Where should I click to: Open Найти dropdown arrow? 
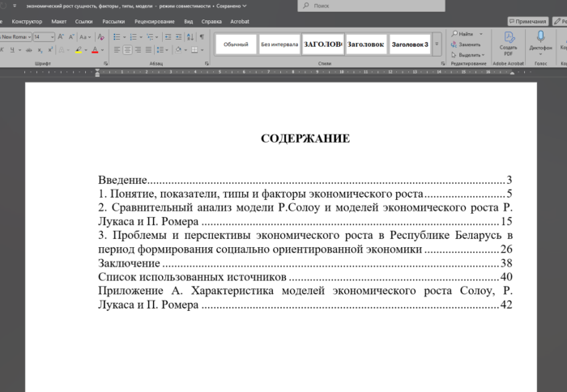(x=481, y=34)
